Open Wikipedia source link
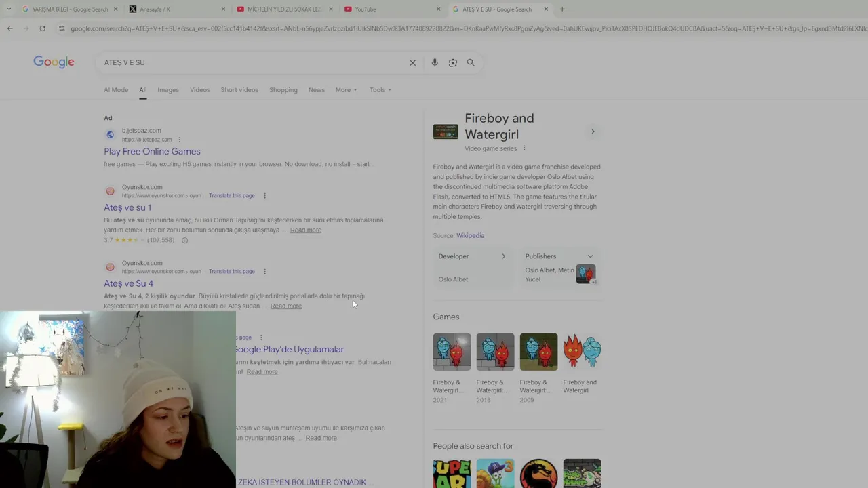 tap(470, 236)
